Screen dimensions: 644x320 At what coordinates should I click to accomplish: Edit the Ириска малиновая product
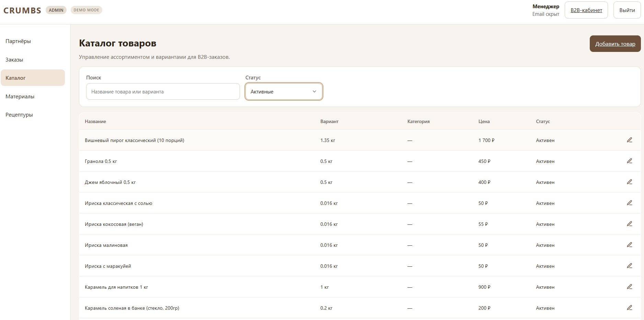pos(629,245)
